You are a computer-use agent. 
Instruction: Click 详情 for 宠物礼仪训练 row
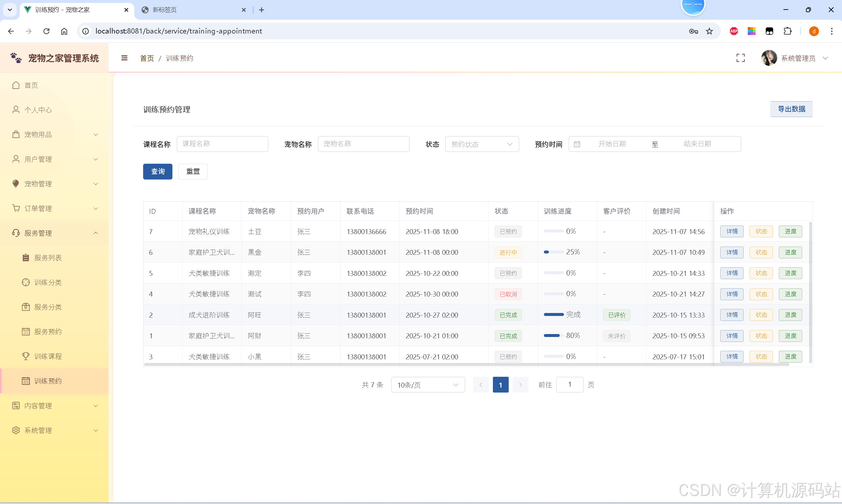732,232
